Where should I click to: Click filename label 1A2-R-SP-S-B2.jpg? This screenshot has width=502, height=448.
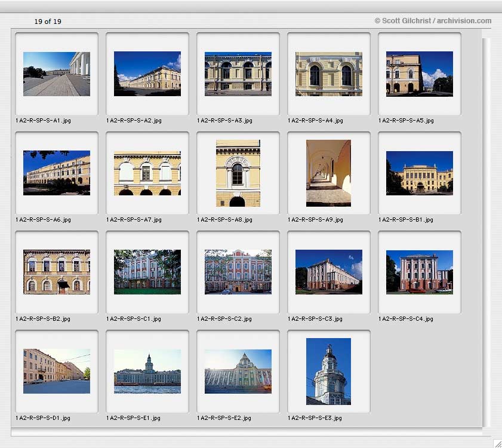coord(43,319)
